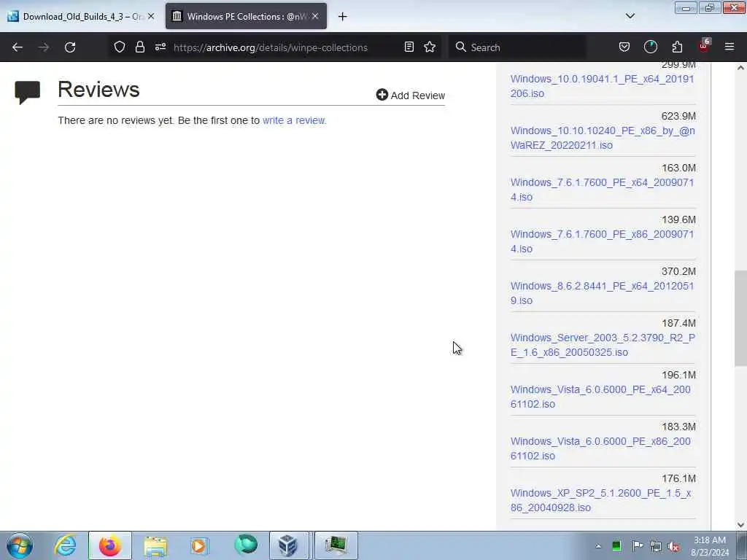Open VirtualBox from the taskbar
The width and height of the screenshot is (747, 560).
point(289,545)
